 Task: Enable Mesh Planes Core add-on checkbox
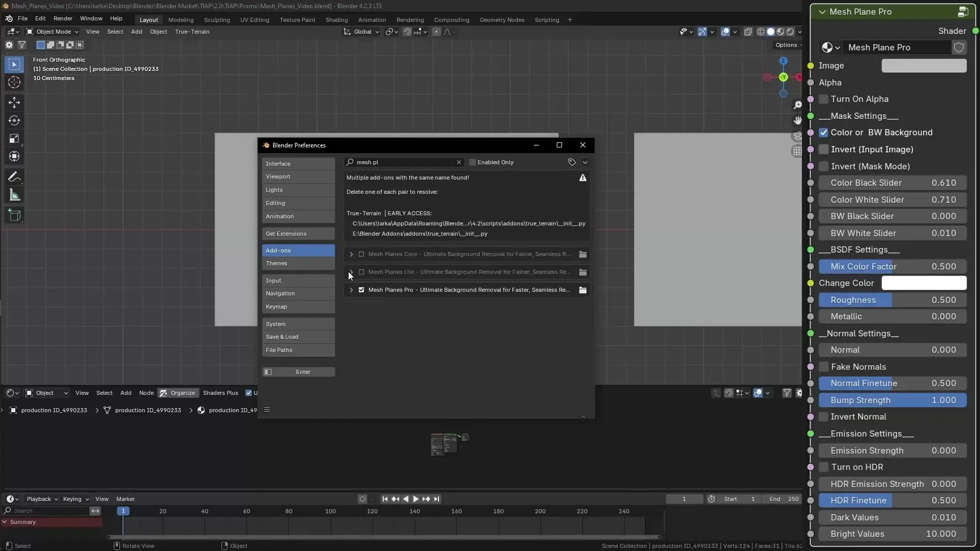361,254
